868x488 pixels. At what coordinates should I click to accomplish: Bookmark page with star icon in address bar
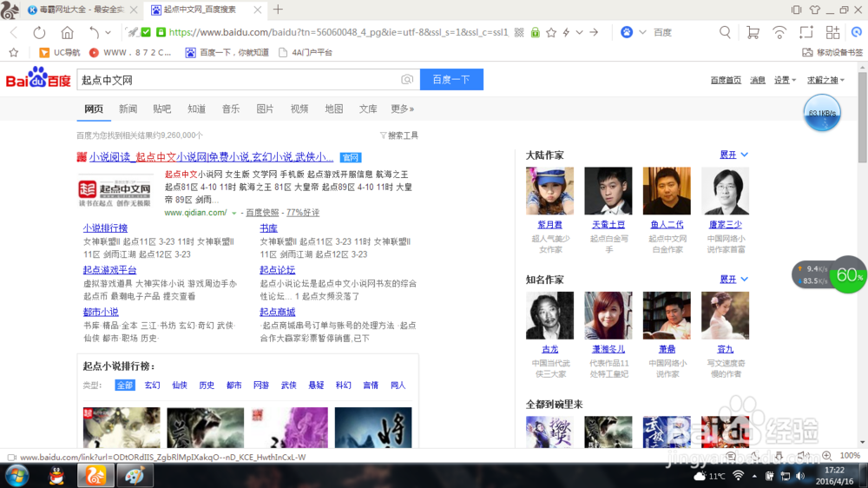(551, 33)
